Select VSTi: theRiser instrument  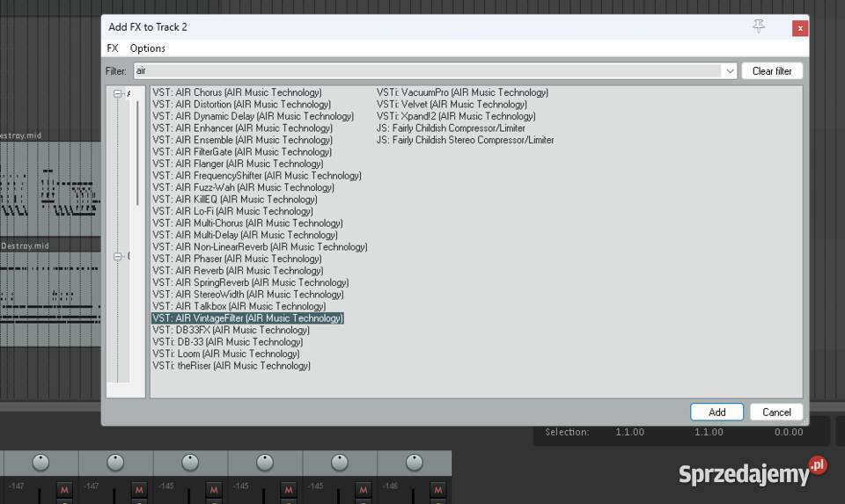pyautogui.click(x=231, y=365)
